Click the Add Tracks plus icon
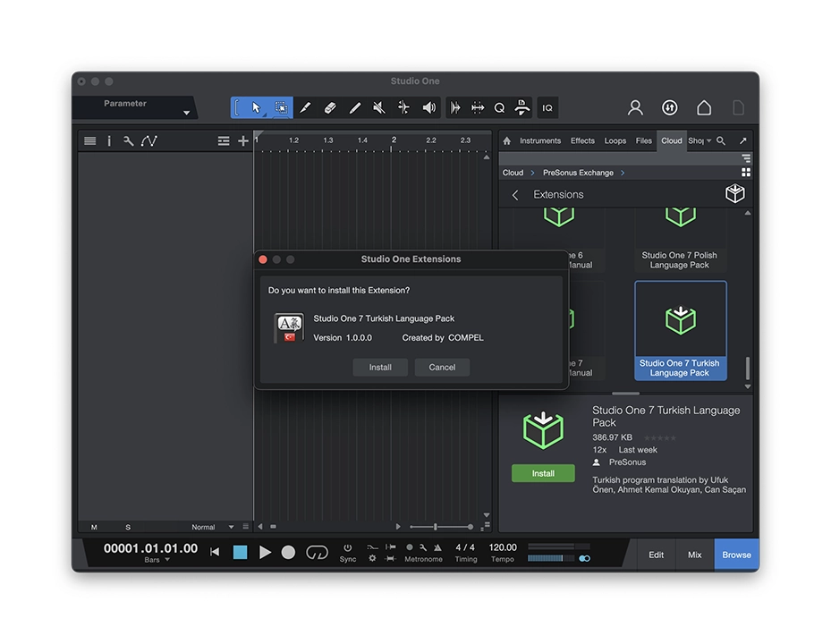The image size is (831, 644). coord(243,141)
